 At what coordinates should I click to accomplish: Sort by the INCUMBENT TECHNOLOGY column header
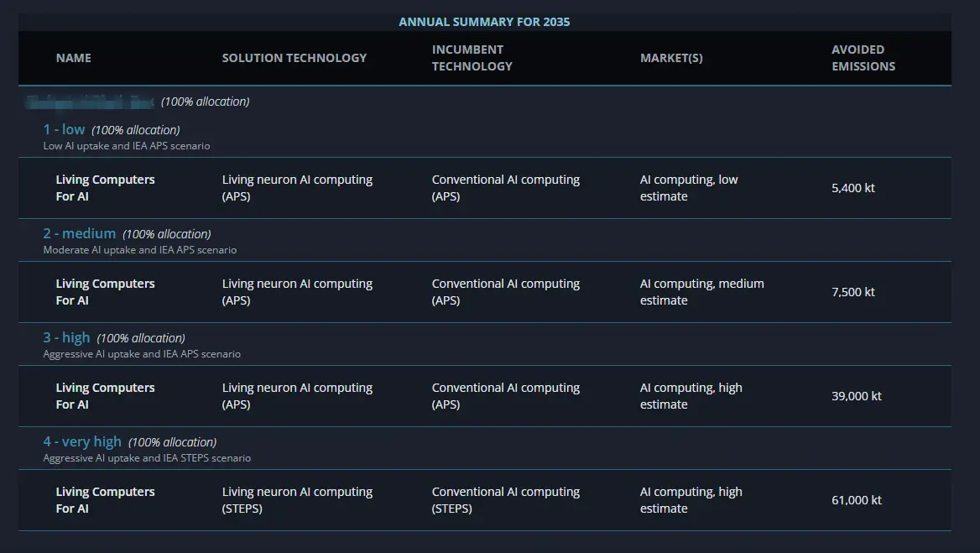tap(472, 57)
